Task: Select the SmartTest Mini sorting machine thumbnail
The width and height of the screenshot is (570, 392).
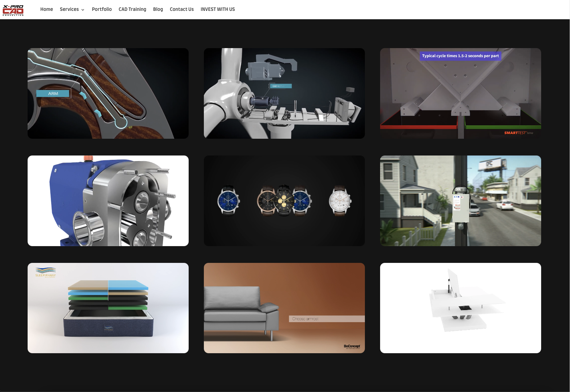Action: click(x=460, y=93)
